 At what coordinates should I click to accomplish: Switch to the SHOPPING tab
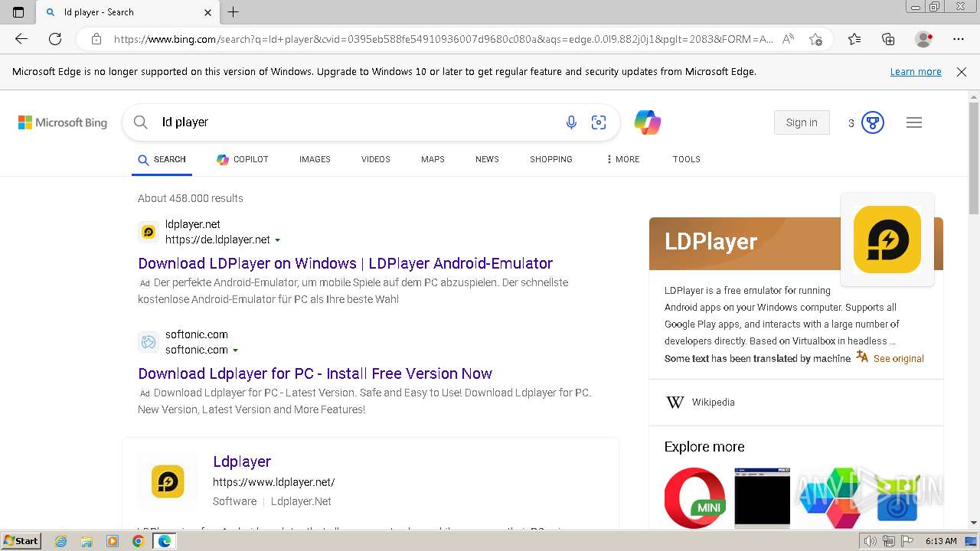click(551, 159)
